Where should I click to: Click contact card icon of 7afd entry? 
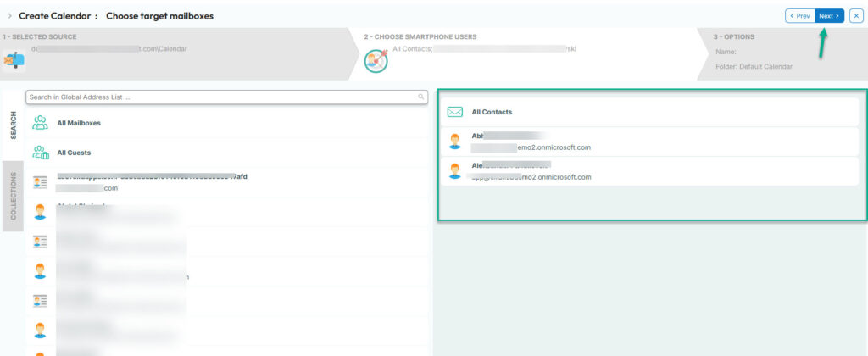click(40, 182)
